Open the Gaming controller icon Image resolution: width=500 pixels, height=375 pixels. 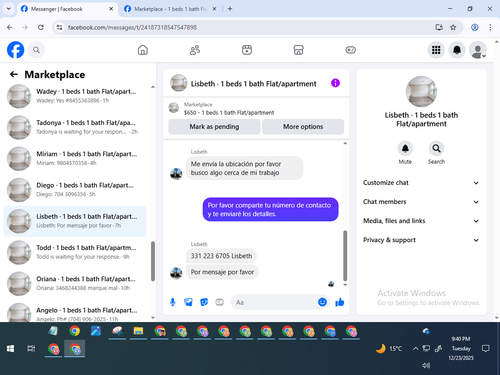[x=350, y=50]
